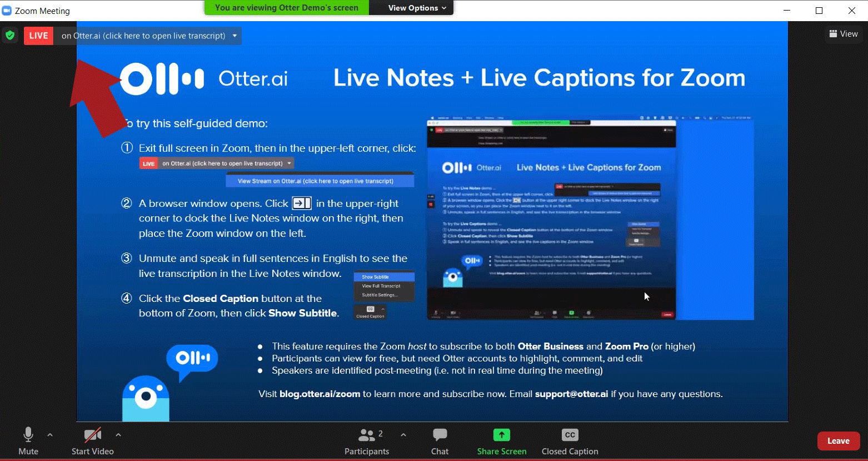
Task: Leave the meeting
Action: tap(838, 441)
